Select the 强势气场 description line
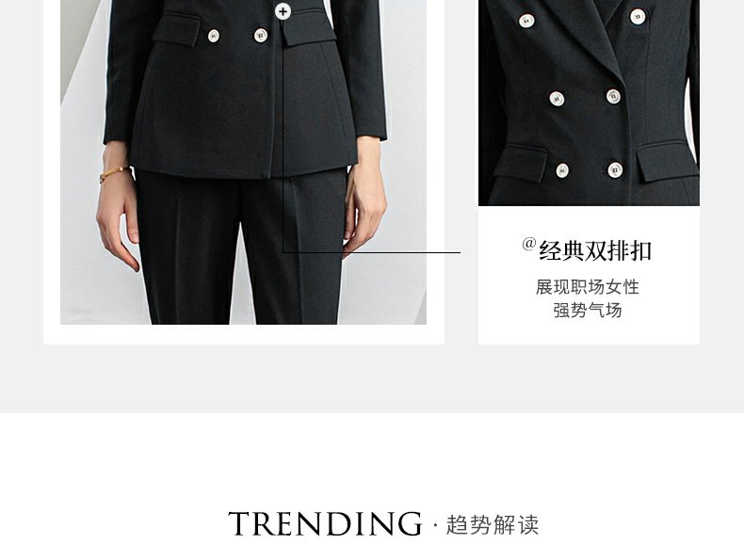This screenshot has height=560, width=744. tap(588, 311)
